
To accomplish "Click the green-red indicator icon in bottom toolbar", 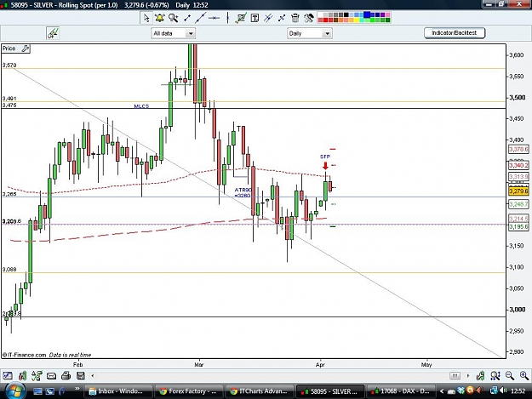I will 22,376.
